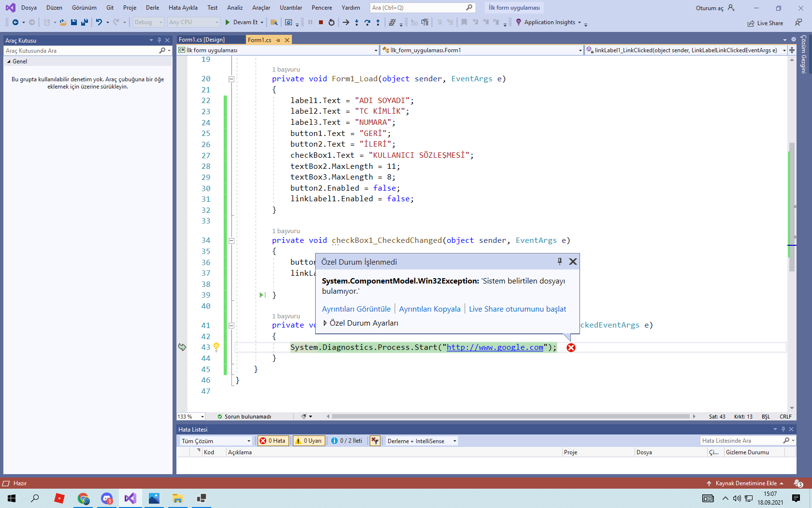The image size is (812, 508).
Task: Toggle the 0 Uyarı warnings filter
Action: [x=309, y=441]
